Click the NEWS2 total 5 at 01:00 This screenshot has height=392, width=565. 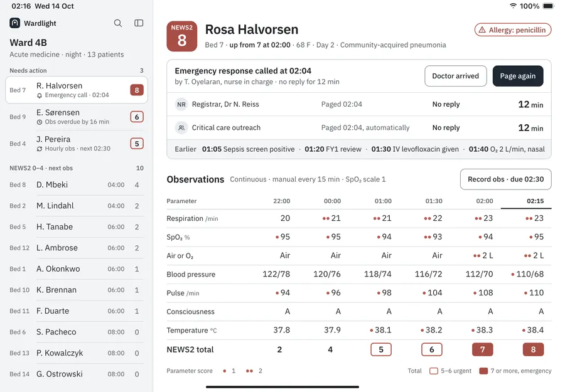pyautogui.click(x=381, y=349)
